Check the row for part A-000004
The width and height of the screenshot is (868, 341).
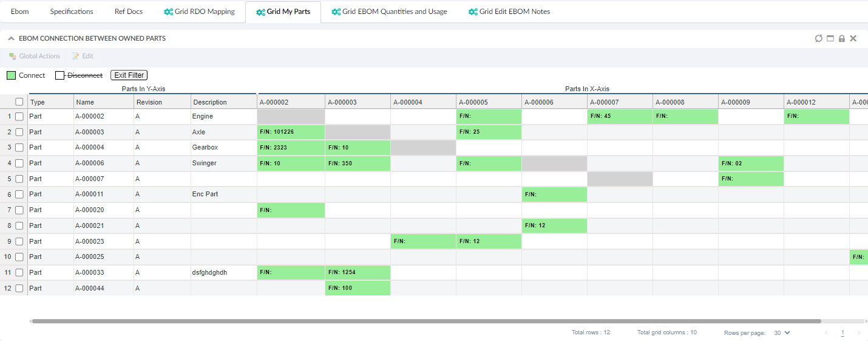tap(19, 148)
